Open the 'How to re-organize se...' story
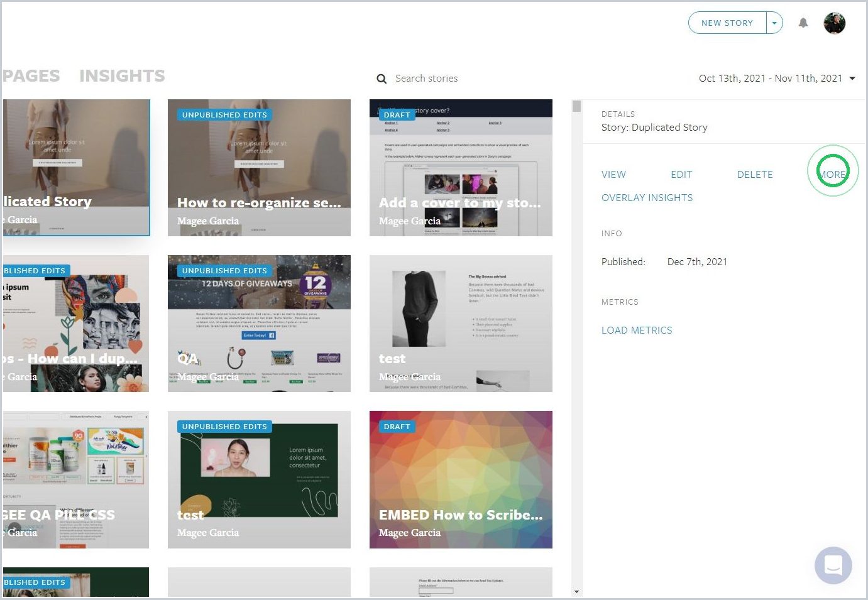Viewport: 868px width, 600px height. pos(259,168)
